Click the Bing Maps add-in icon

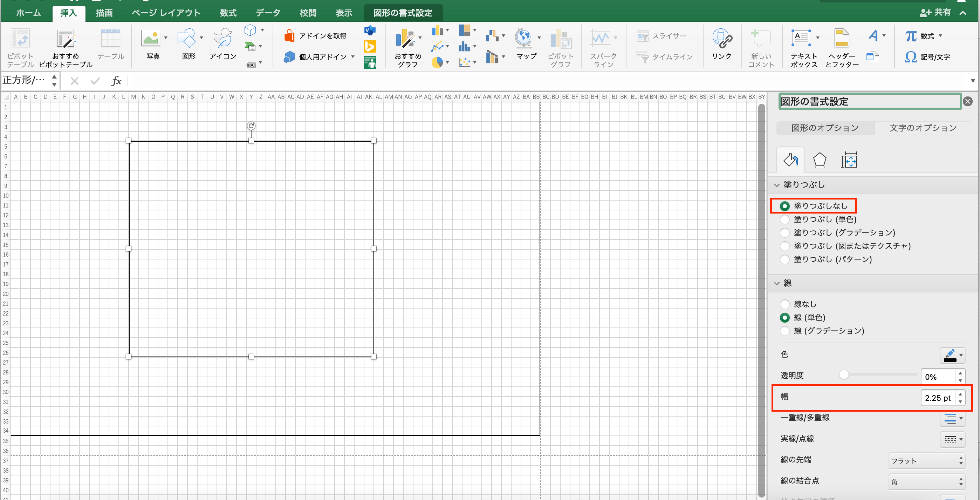pos(370,46)
